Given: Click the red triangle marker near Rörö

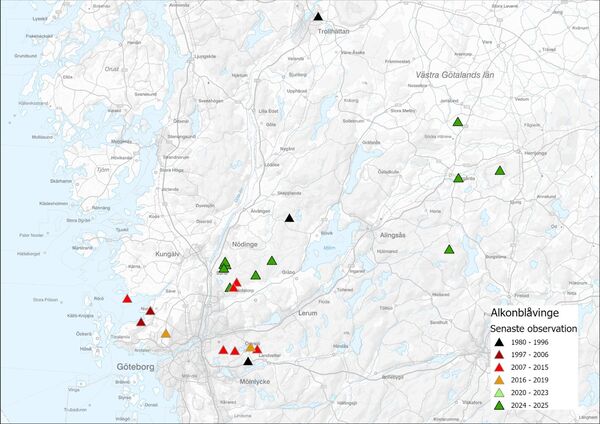Looking at the screenshot, I should point(127,298).
